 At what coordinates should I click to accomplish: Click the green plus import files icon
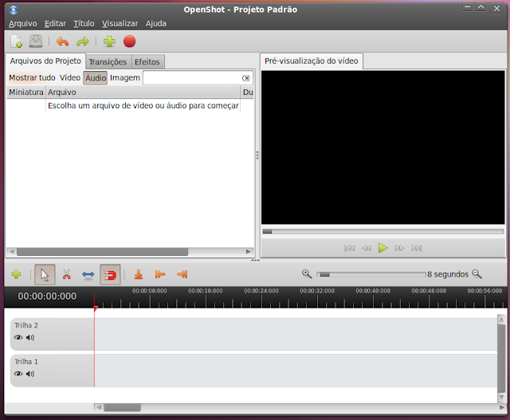tap(109, 41)
